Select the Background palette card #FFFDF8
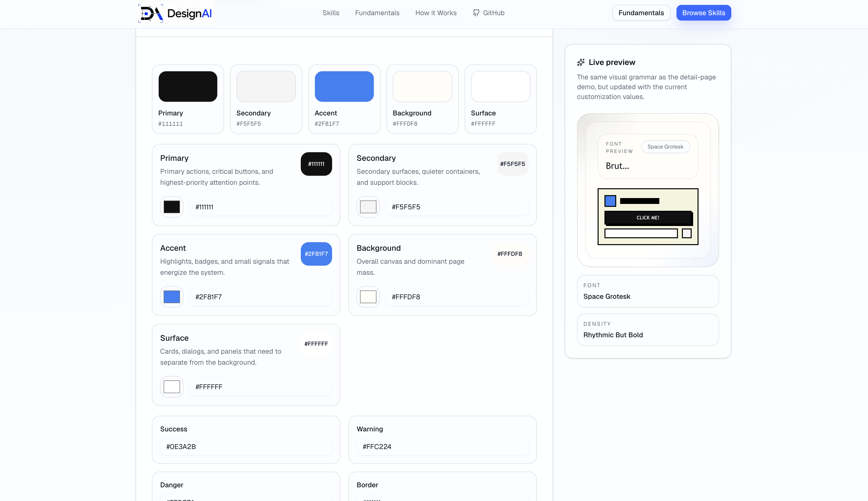 click(422, 99)
